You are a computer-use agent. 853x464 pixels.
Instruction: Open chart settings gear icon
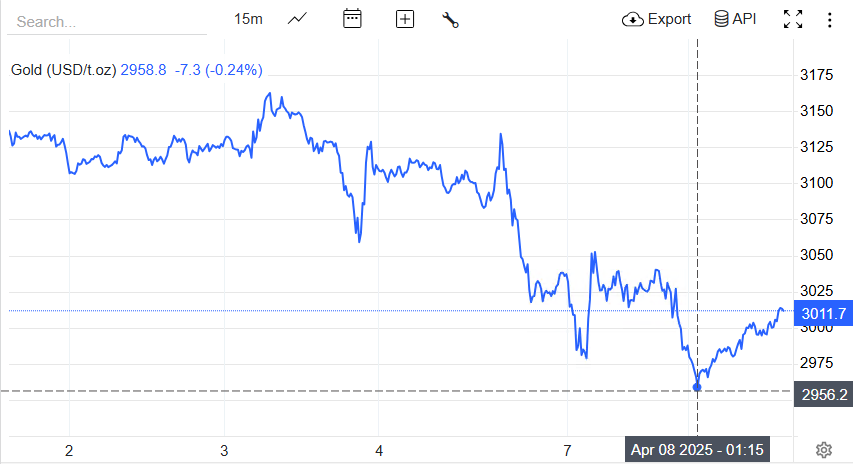[824, 450]
